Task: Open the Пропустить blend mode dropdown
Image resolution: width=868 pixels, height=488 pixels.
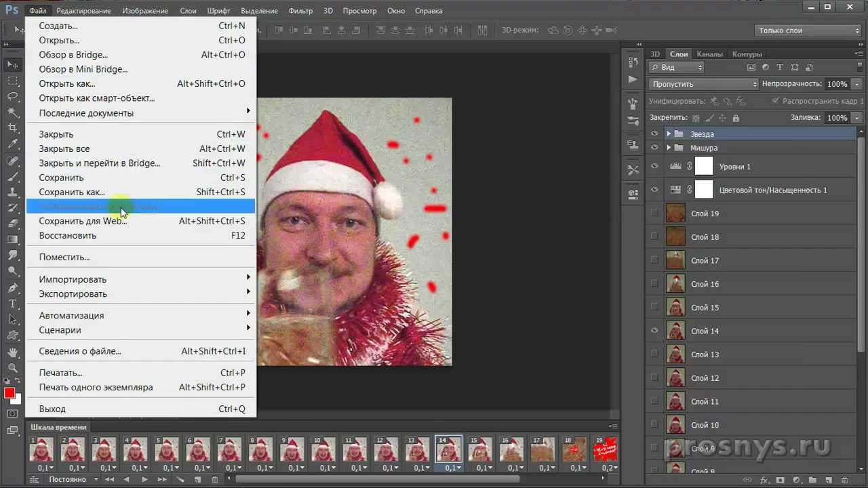Action: 703,84
